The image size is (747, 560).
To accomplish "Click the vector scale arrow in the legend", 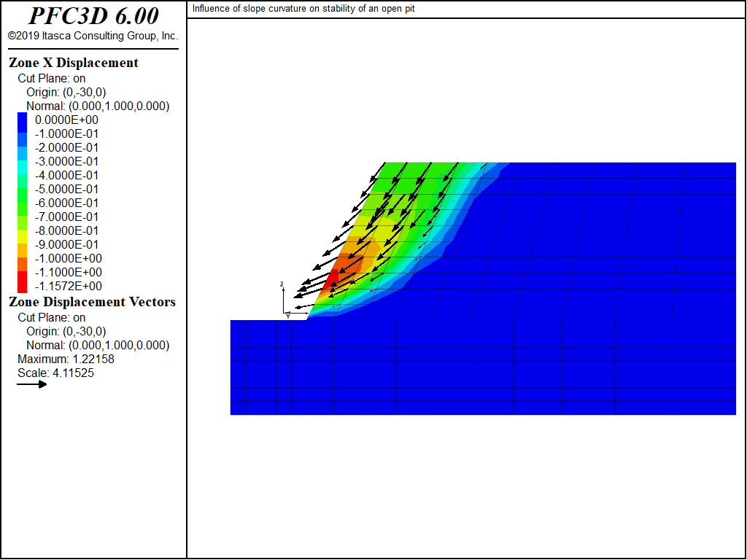I will click(x=32, y=384).
